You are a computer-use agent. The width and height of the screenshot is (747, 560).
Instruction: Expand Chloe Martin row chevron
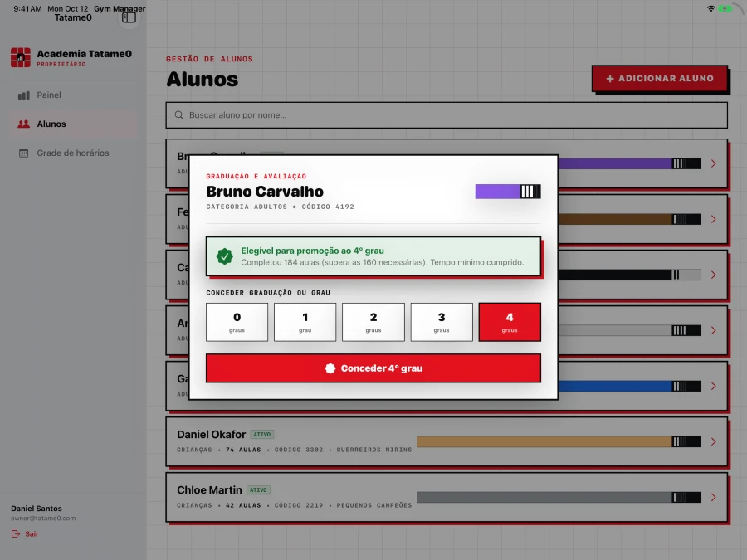[714, 498]
